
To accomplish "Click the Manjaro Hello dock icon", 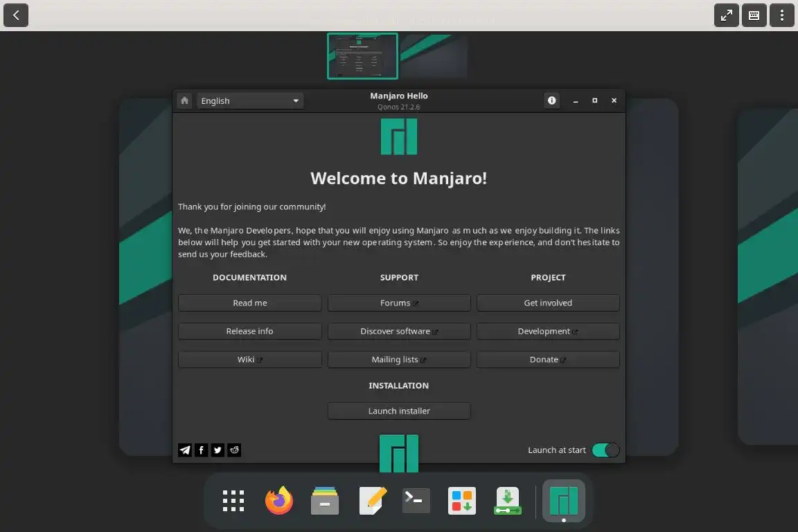I will click(x=563, y=501).
